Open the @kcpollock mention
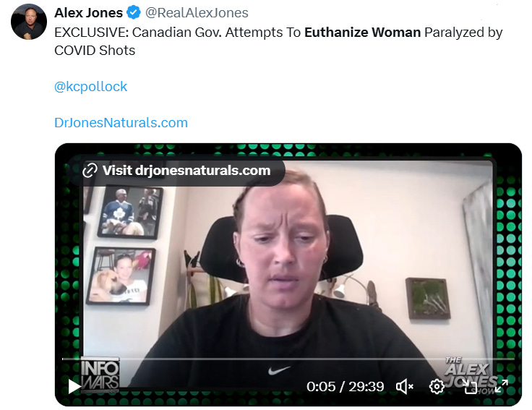532x410 pixels. click(x=90, y=87)
